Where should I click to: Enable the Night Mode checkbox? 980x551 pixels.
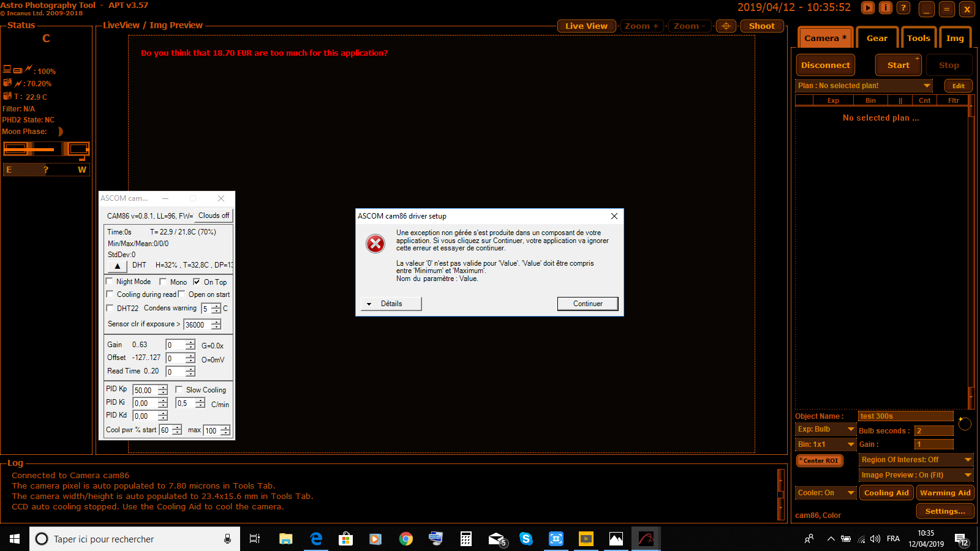tap(110, 282)
